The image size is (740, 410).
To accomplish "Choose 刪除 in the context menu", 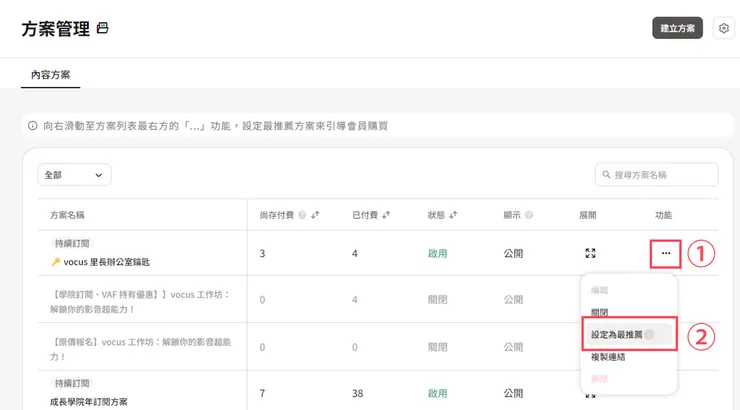I will pyautogui.click(x=599, y=379).
